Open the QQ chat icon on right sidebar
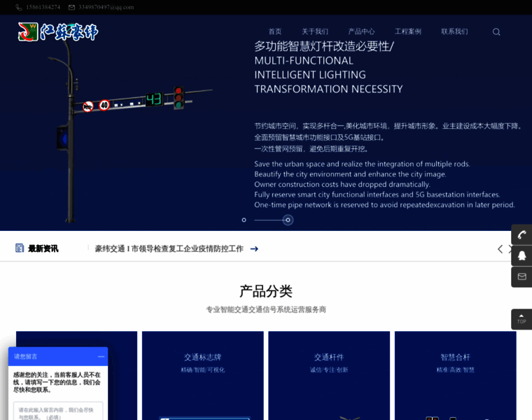 point(521,255)
